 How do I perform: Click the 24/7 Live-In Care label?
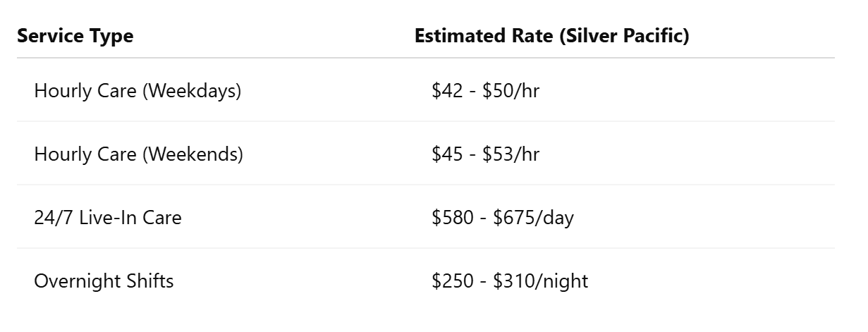click(x=108, y=218)
